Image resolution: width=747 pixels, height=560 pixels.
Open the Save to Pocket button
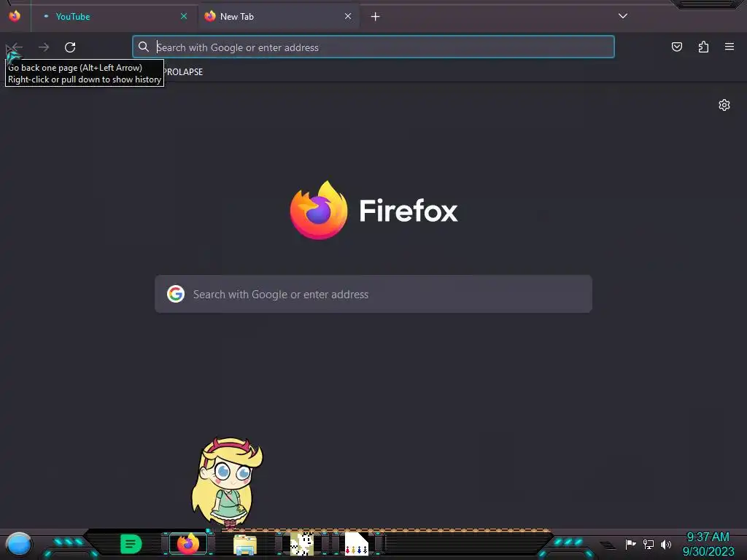tap(676, 47)
